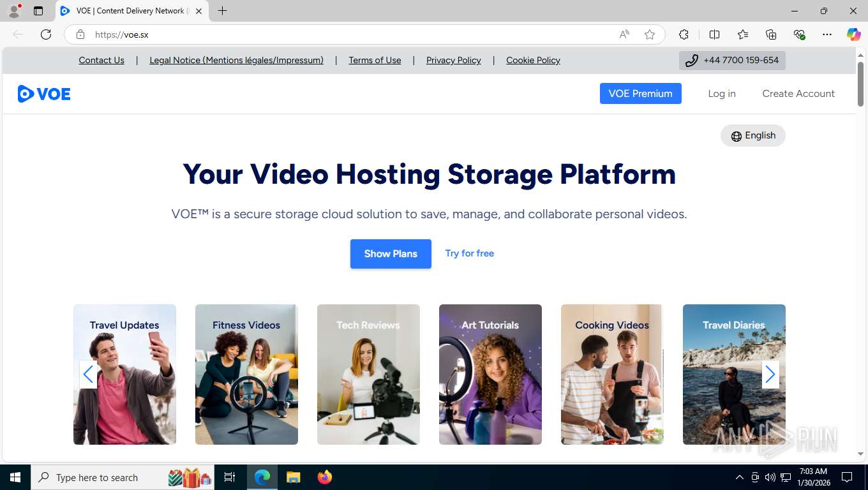
Task: Click the network icon in system tray
Action: pos(786,477)
